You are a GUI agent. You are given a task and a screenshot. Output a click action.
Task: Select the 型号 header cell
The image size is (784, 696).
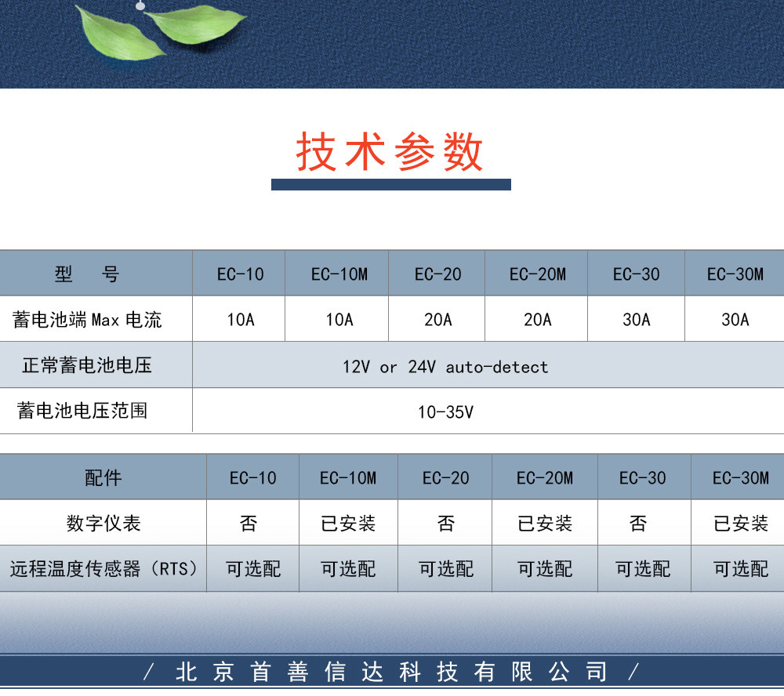coord(88,274)
